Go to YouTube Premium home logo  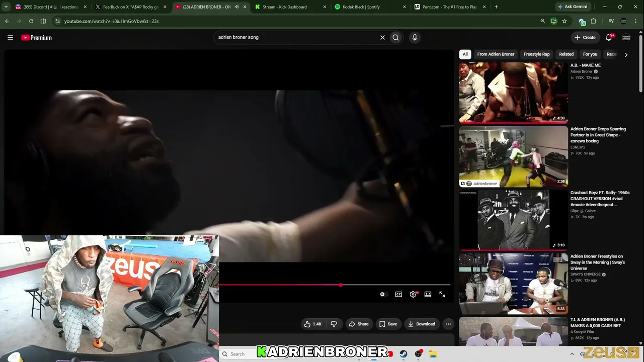(x=36, y=38)
